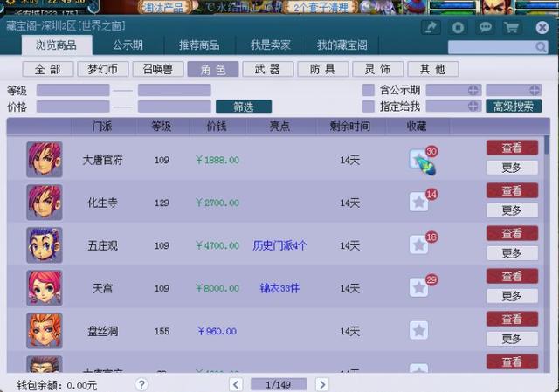Open second selector right of 含公示期
Viewport: 559px width, 392px height.
(514, 90)
